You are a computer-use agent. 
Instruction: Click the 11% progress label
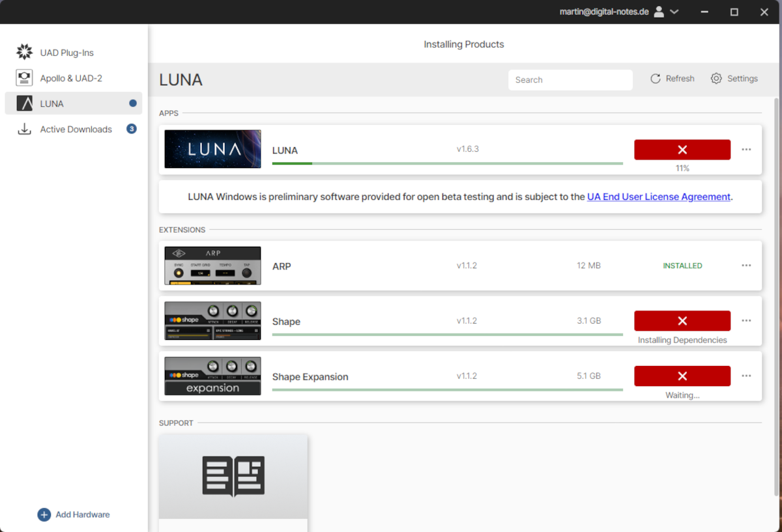[682, 168]
